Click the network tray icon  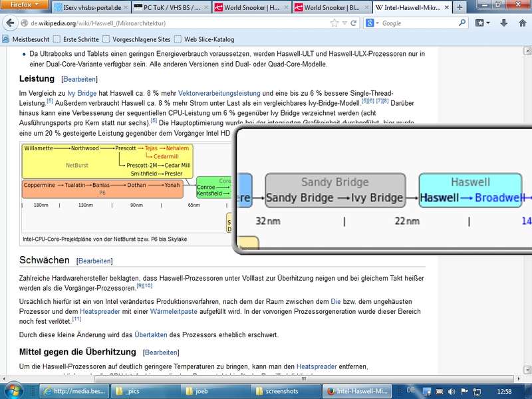(x=477, y=392)
